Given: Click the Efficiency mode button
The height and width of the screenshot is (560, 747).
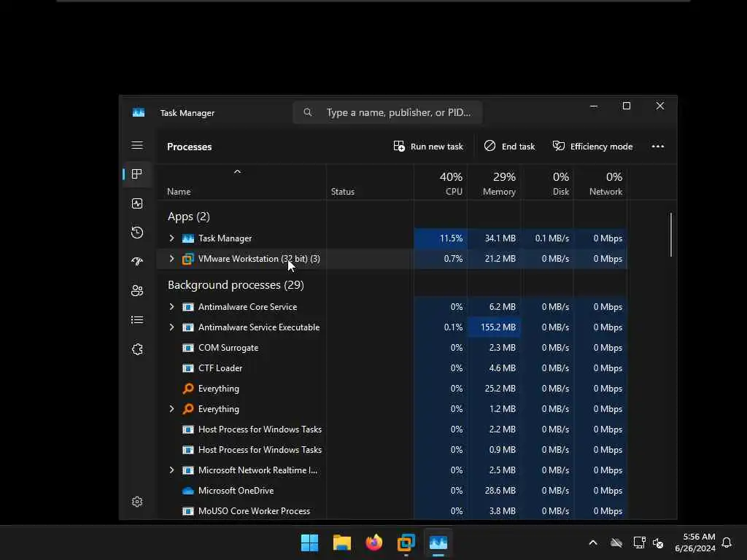Looking at the screenshot, I should tap(592, 146).
